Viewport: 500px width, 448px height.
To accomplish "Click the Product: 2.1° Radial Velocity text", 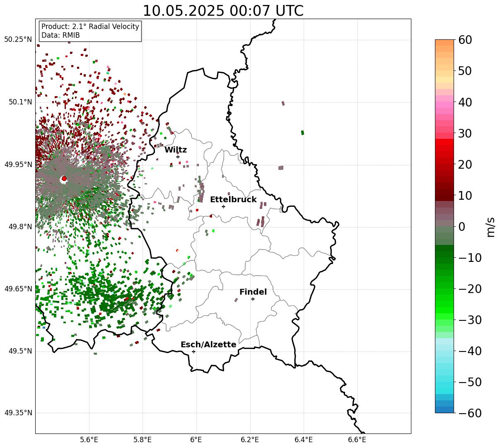I will [90, 27].
